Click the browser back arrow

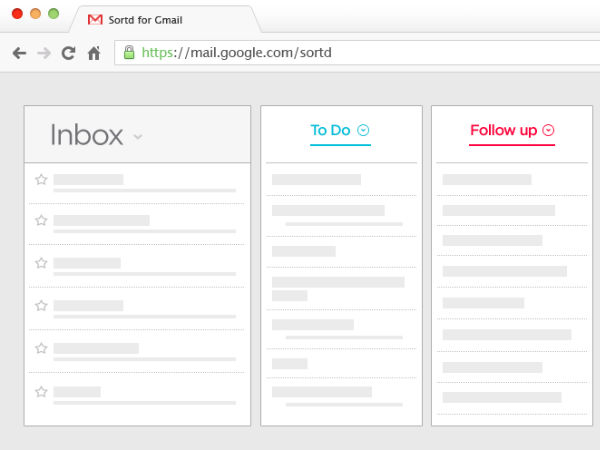pos(19,53)
